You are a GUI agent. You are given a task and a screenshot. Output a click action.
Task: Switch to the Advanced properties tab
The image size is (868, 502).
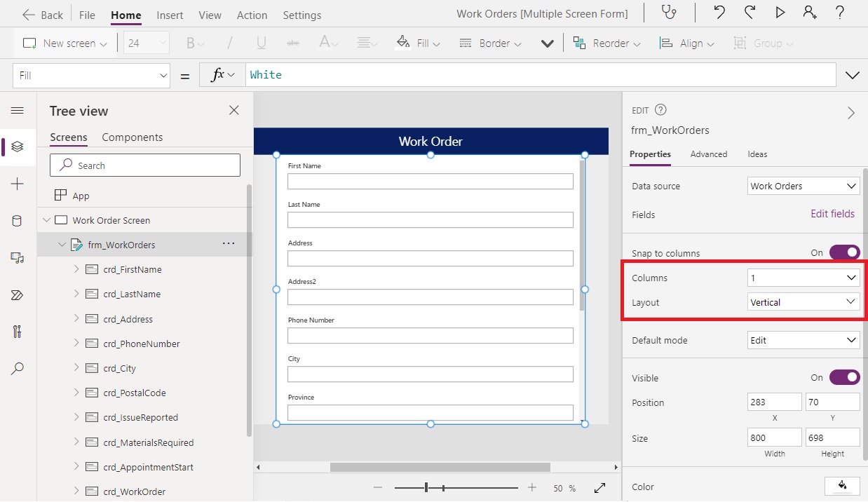point(708,154)
